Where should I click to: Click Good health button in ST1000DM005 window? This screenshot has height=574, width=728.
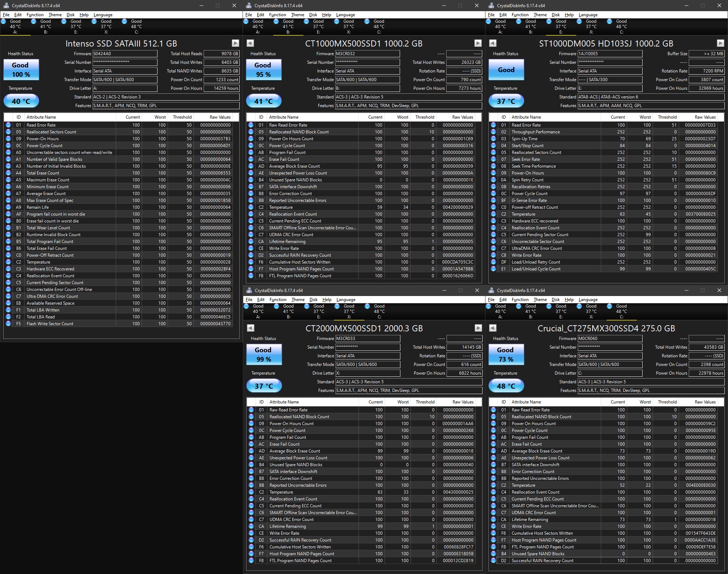click(506, 70)
